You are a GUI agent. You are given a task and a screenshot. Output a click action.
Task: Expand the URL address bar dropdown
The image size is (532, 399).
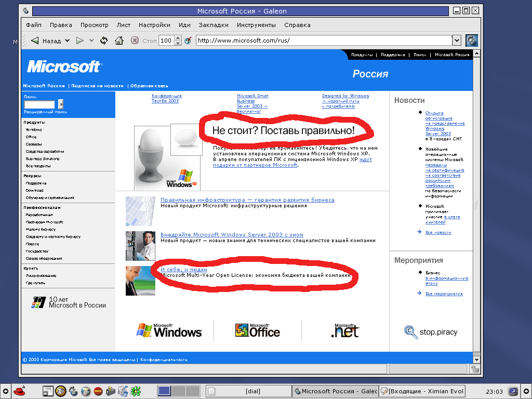click(x=457, y=41)
